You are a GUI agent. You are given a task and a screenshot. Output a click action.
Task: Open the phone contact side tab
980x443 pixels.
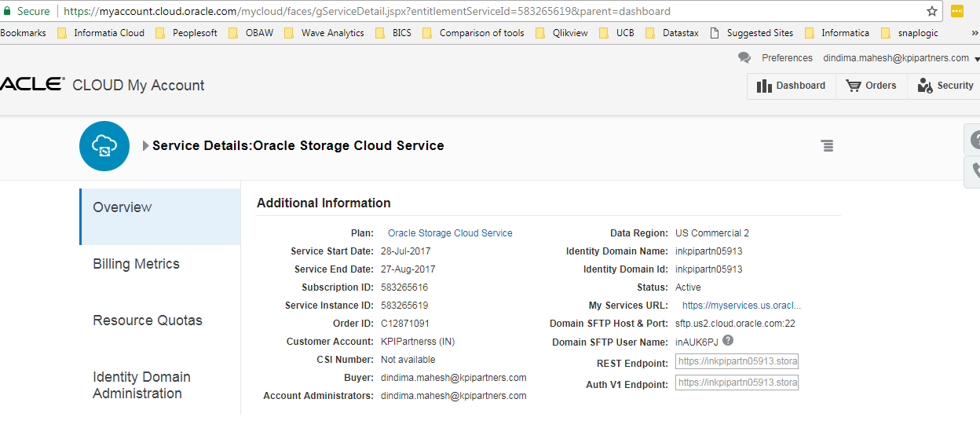(x=974, y=171)
